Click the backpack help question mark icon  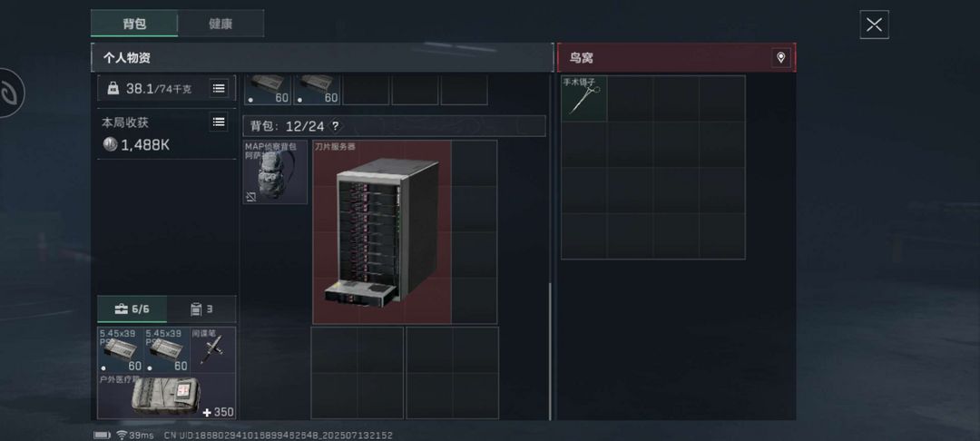336,126
